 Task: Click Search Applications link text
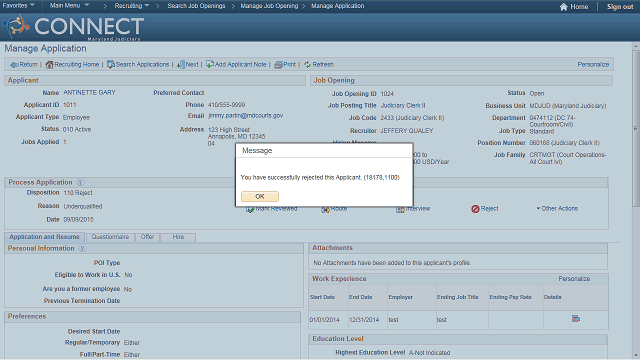click(x=142, y=64)
